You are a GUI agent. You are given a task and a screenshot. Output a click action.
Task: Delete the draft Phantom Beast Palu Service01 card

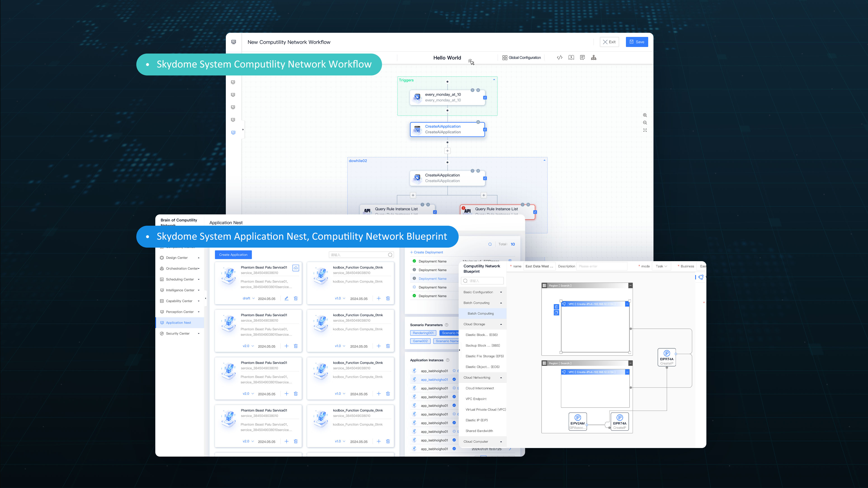(x=295, y=298)
